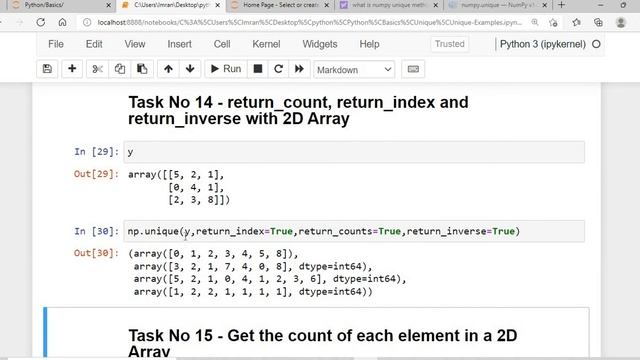
Task: Click the Python 3 (ipykernel) kernel name
Action: [x=542, y=44]
